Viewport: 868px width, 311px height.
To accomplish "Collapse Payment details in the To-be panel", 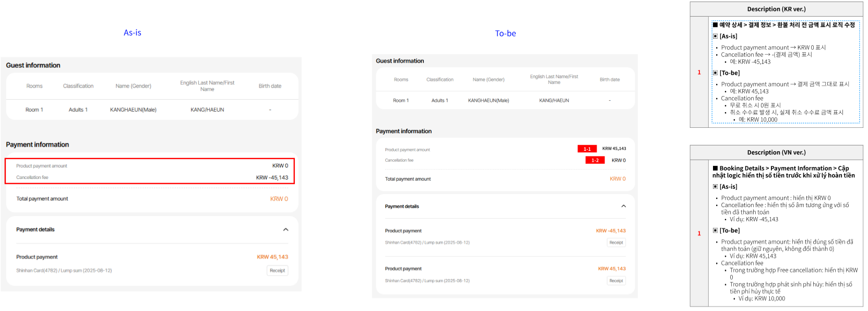I will (623, 206).
